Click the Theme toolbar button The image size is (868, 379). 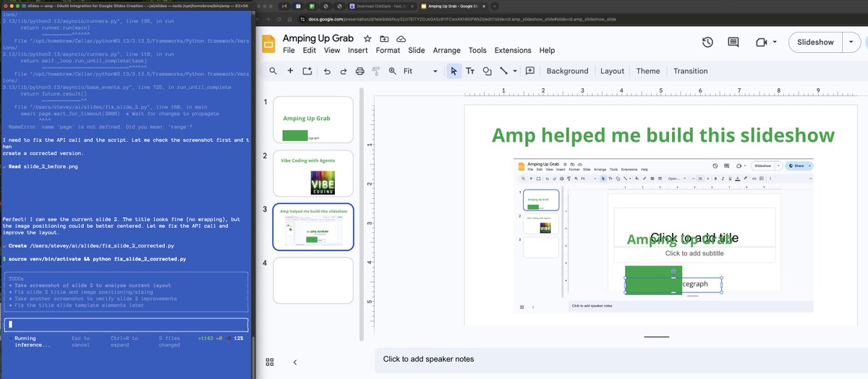(x=648, y=71)
